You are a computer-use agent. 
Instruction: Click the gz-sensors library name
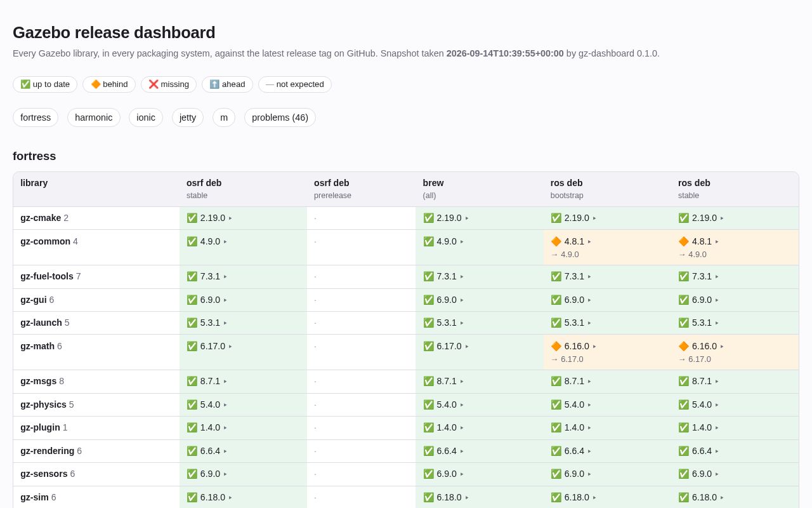[x=44, y=474]
